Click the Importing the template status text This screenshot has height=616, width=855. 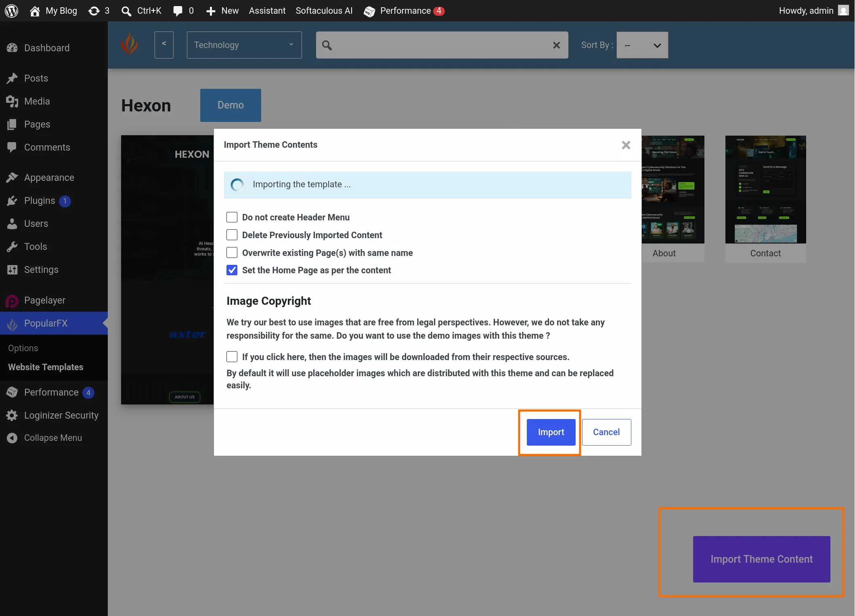[302, 184]
